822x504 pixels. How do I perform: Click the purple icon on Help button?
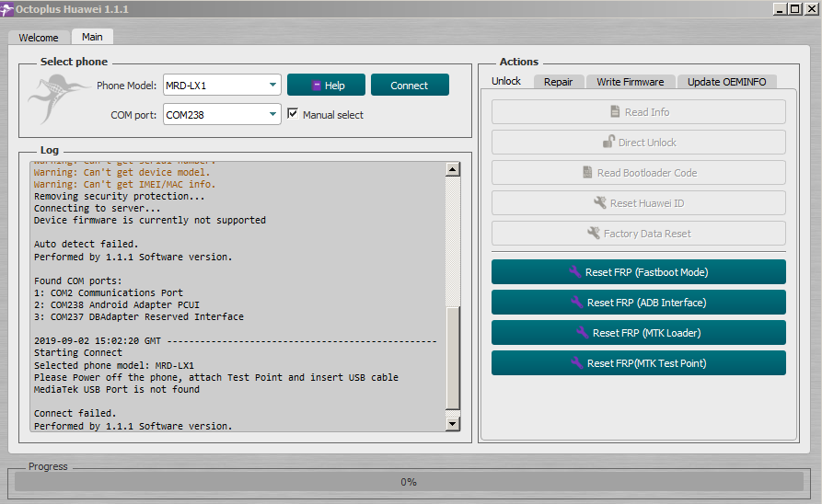click(316, 86)
